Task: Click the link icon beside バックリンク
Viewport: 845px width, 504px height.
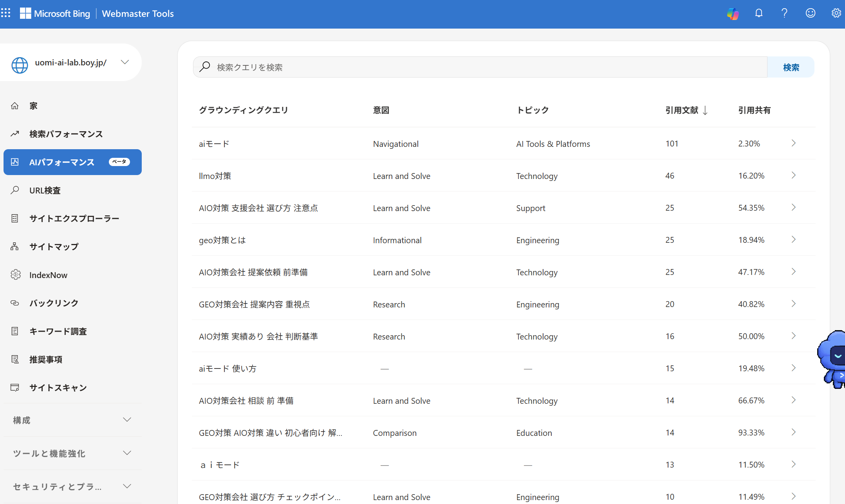Action: [x=15, y=303]
